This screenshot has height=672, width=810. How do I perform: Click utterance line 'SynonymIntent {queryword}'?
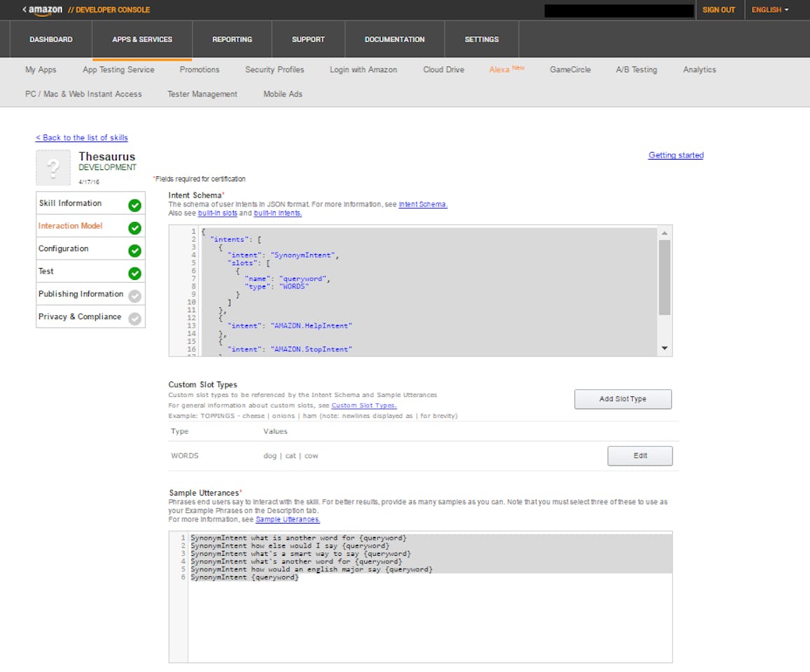[245, 577]
